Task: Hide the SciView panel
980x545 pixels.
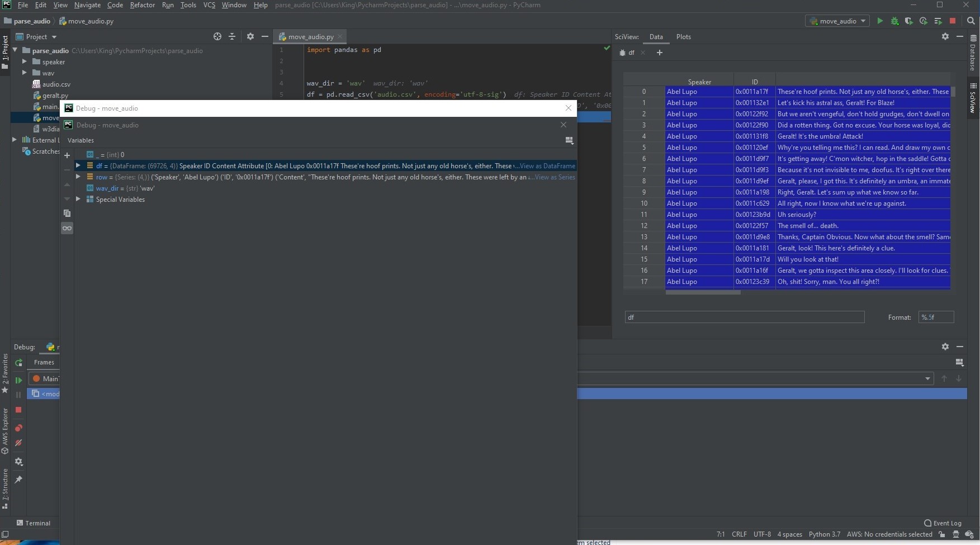Action: [x=960, y=36]
